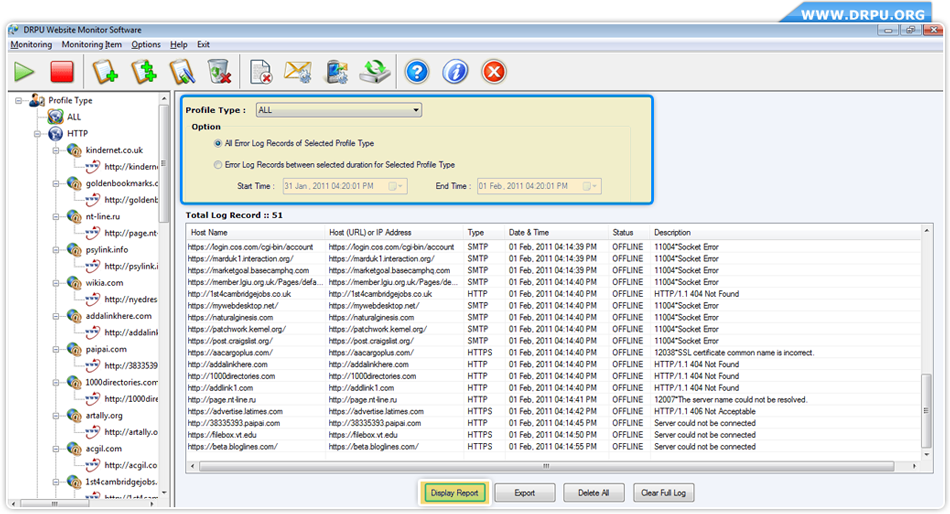Select paipai.com tree node
Viewport: 950px width, 514px height.
[106, 349]
